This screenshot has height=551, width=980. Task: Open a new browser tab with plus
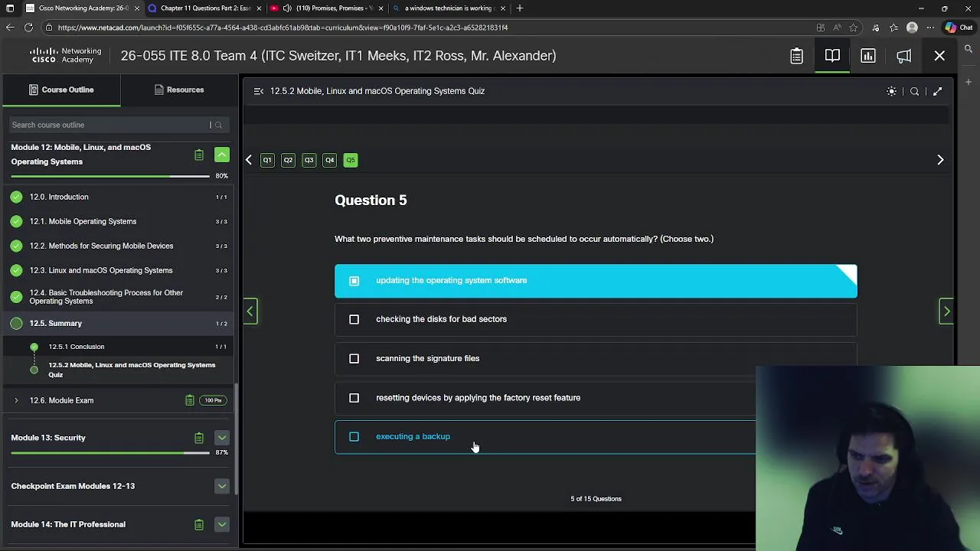[x=520, y=8]
